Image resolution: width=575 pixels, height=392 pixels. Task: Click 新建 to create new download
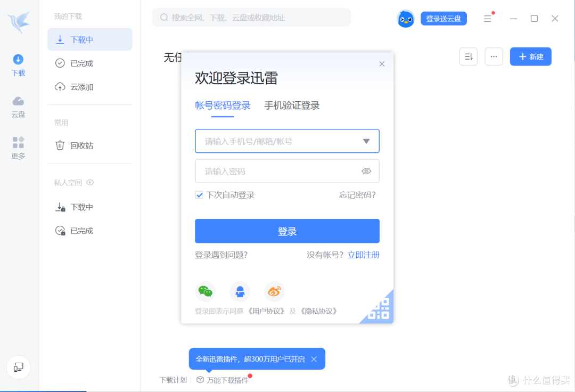point(530,56)
